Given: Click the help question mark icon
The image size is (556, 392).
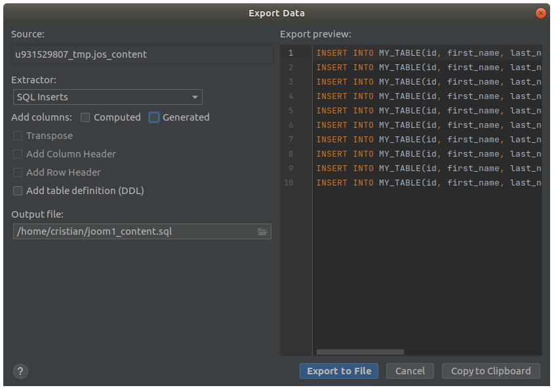Looking at the screenshot, I should [x=20, y=371].
